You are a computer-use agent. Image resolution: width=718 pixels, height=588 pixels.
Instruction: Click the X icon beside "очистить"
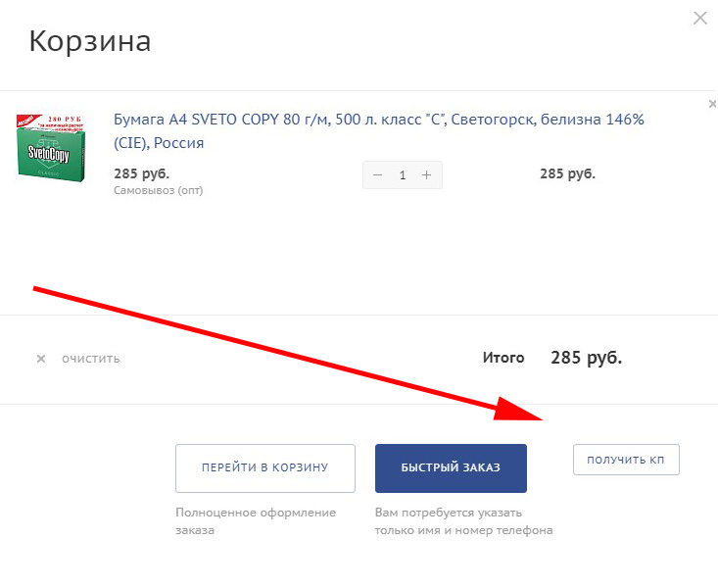41,359
